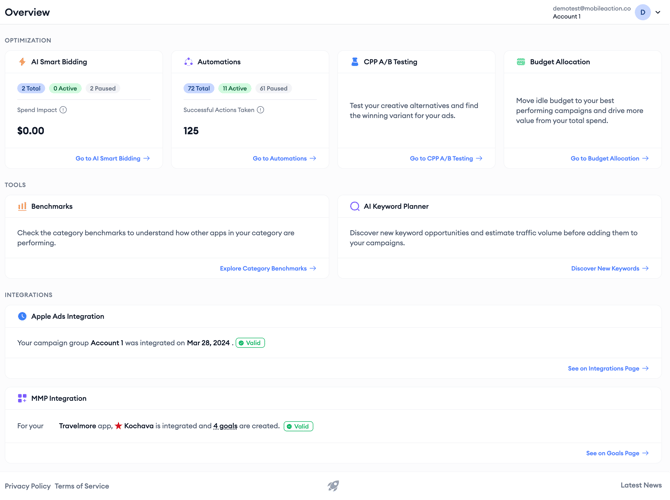This screenshot has width=670, height=500.
Task: Click the Automations card title
Action: pos(219,62)
